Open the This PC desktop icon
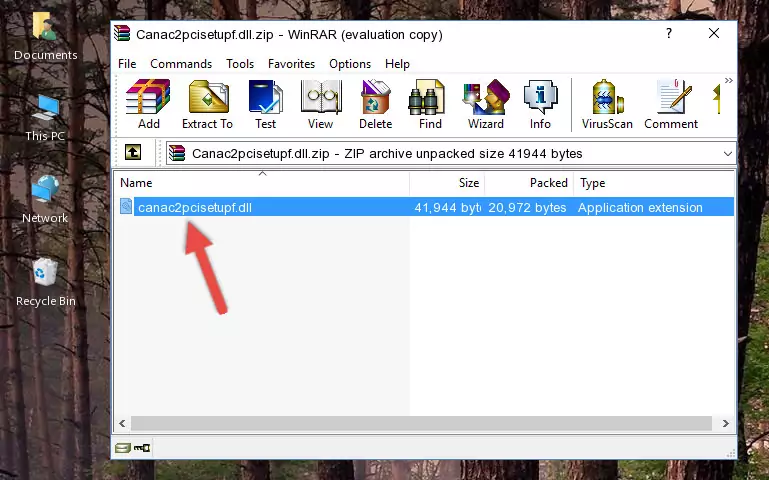Screen dimensions: 769x480 (45, 118)
